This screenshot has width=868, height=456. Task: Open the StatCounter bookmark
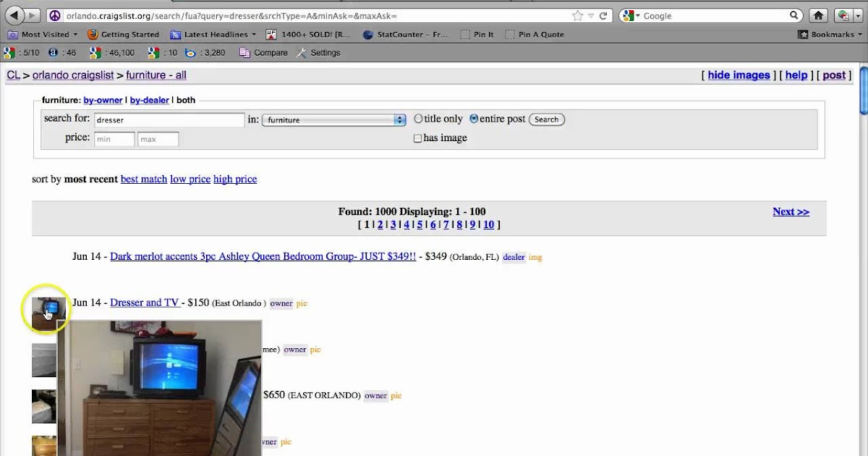click(404, 34)
